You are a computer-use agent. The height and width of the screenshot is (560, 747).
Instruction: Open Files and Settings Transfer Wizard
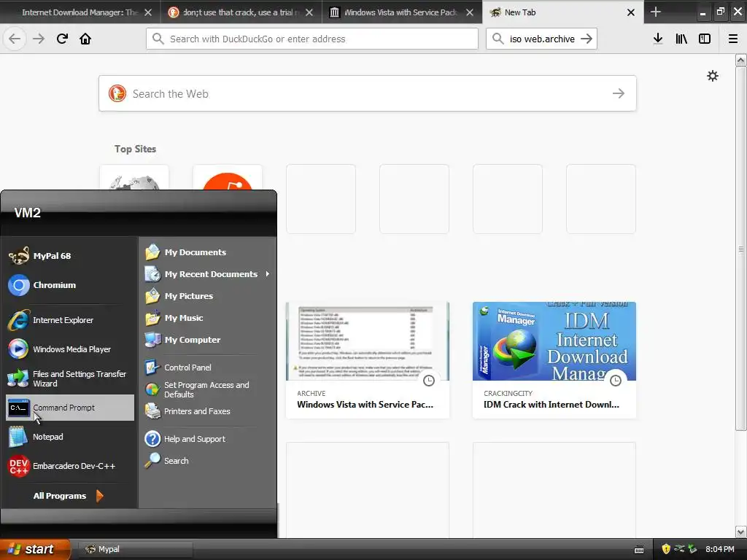tap(69, 378)
